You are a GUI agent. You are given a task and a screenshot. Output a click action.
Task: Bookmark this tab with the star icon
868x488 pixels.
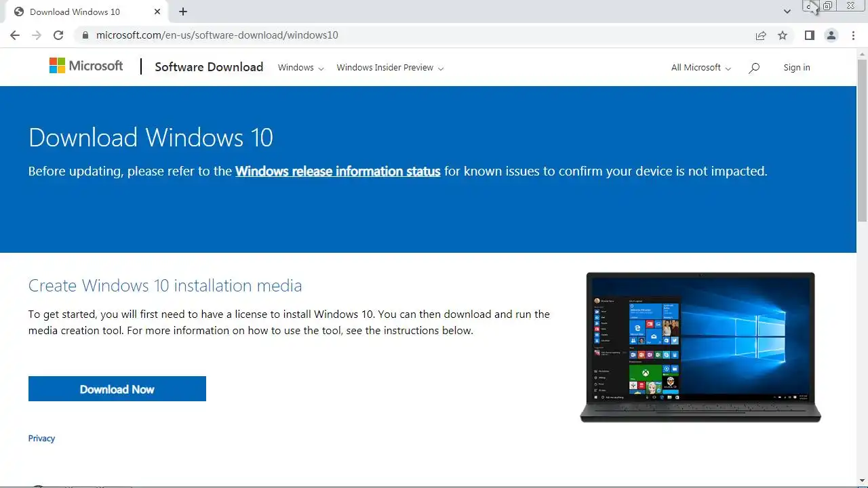[783, 35]
